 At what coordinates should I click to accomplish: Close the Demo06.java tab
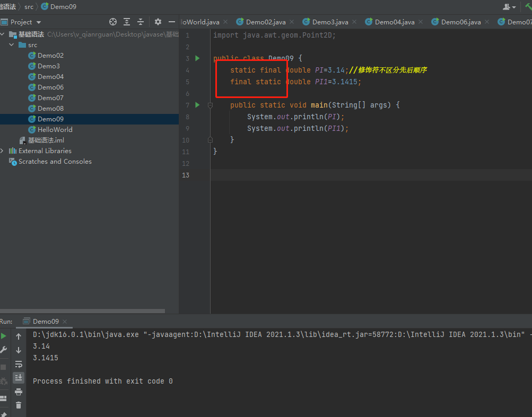[487, 22]
